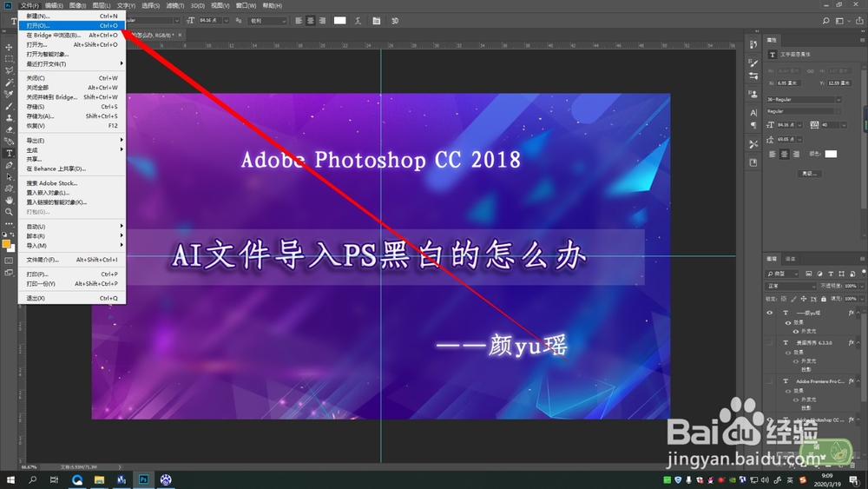
Task: Toggle the layer filter on/off switch
Action: (x=864, y=272)
